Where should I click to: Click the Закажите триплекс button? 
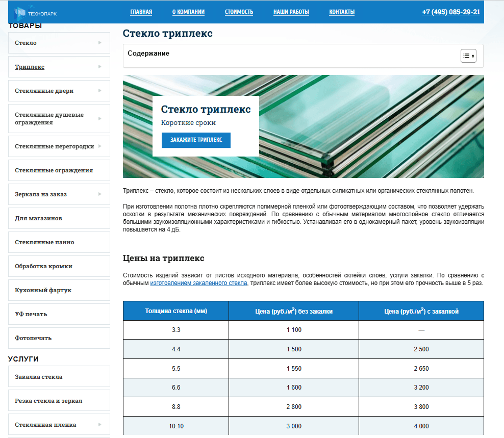196,140
